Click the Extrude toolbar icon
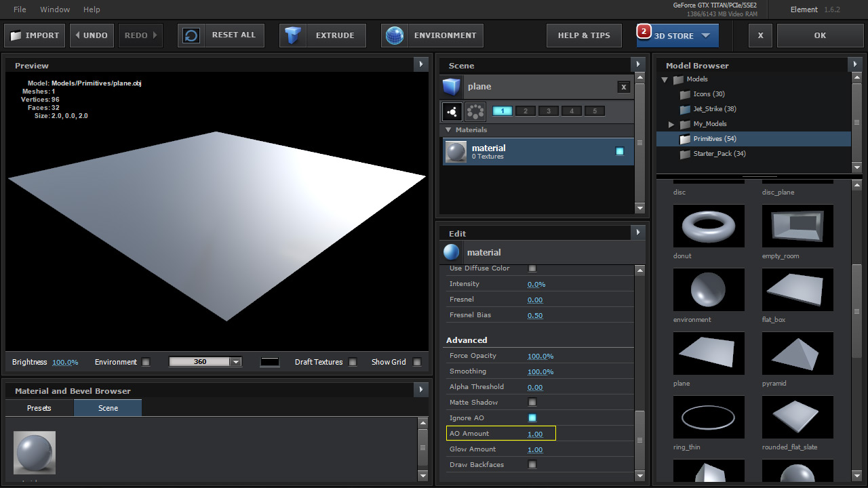This screenshot has width=868, height=488. pos(293,35)
